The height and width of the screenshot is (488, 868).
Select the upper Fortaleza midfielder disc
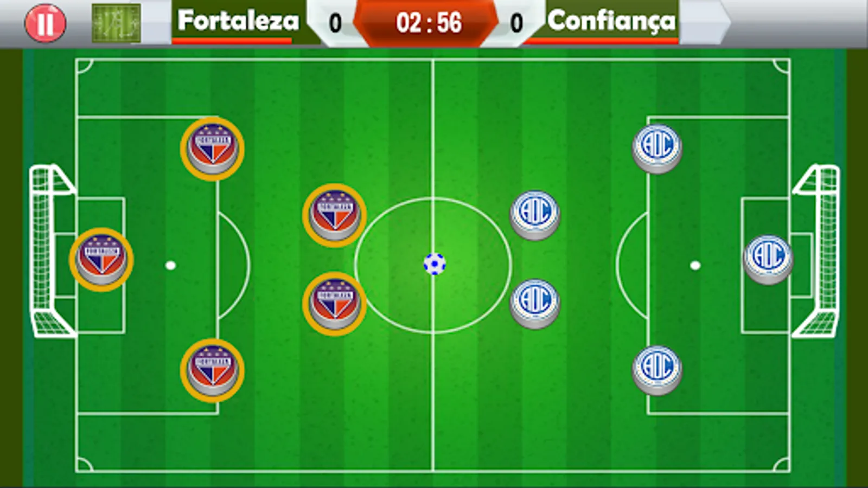coord(334,215)
